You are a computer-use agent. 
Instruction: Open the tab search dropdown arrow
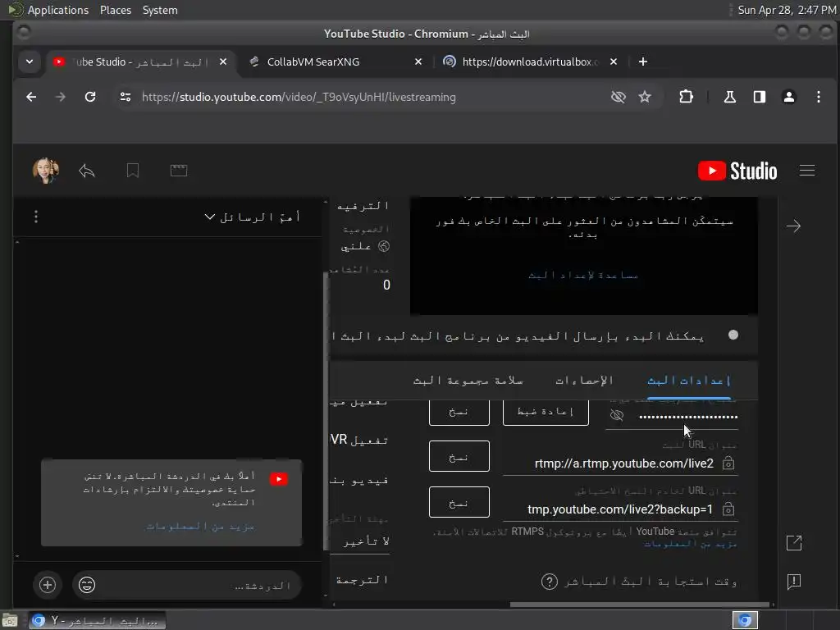30,62
